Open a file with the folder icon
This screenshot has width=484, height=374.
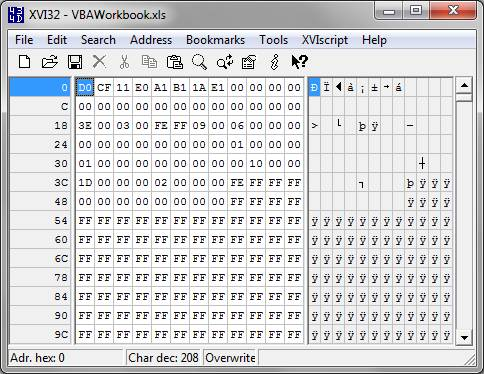click(x=50, y=62)
